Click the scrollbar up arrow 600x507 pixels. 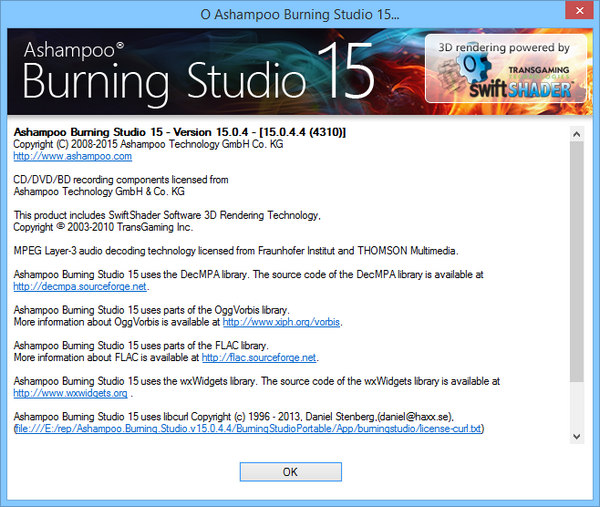[x=577, y=127]
